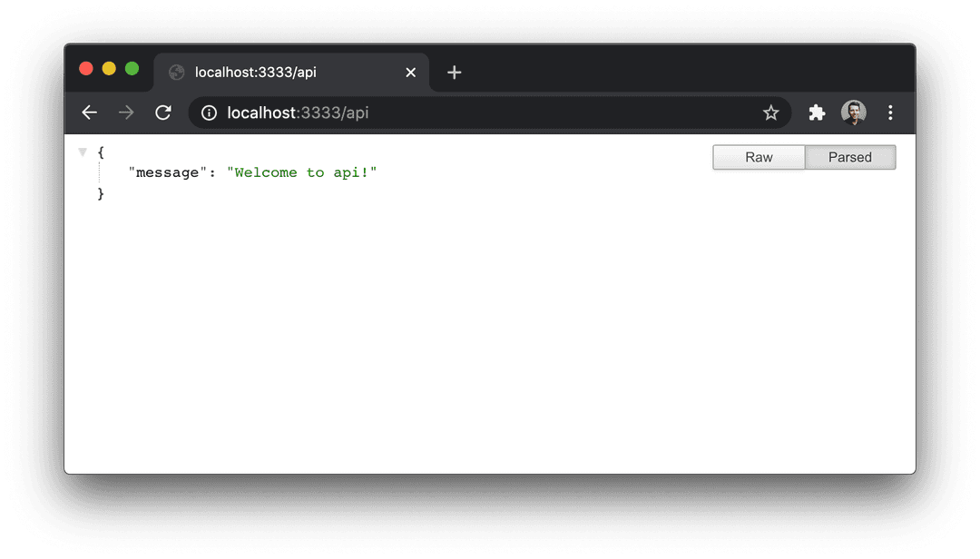Screen dimensions: 980x559
Task: Click the green 'Welcome to api!' string value
Action: 302,172
